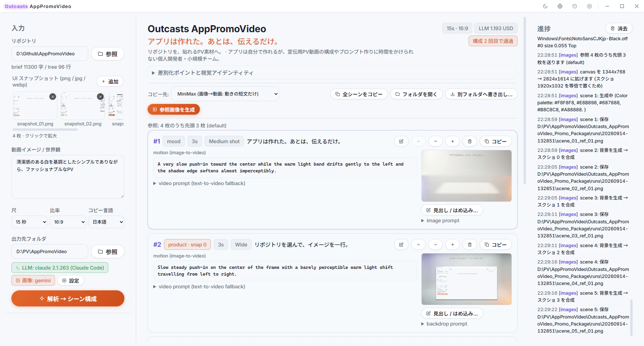The height and width of the screenshot is (346, 644).
Task: Remove snapshot_01.png with its X icon
Action: (x=53, y=97)
